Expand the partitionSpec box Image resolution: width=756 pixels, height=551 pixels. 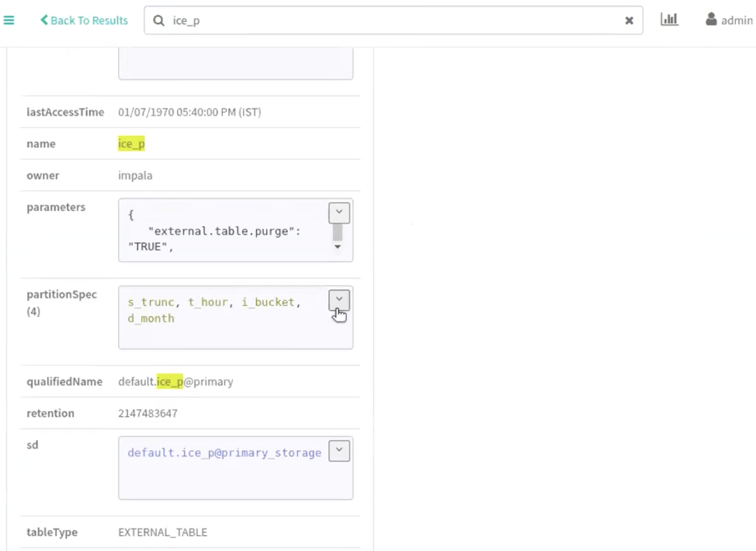point(339,300)
